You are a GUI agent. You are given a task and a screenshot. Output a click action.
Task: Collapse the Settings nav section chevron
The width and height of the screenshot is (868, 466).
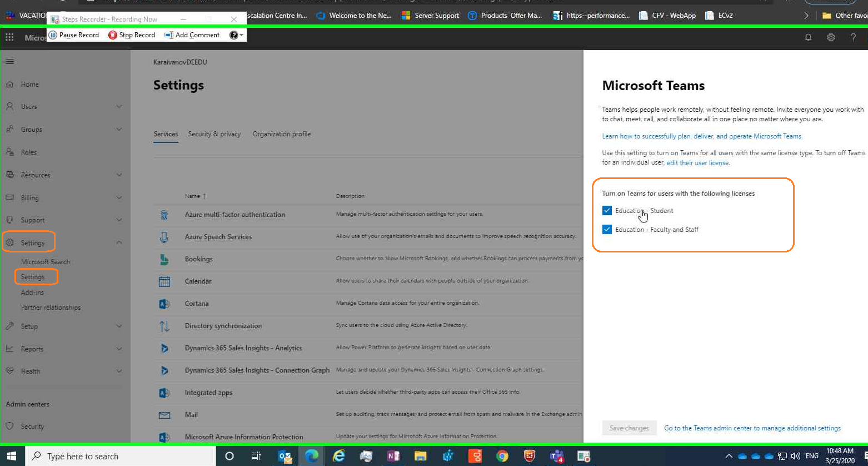coord(119,243)
